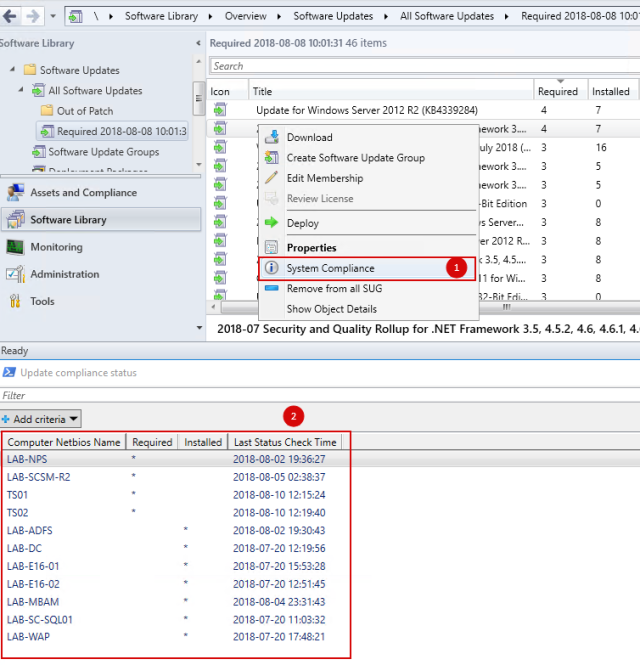Click Update compliance status PowerShell icon

click(9, 372)
